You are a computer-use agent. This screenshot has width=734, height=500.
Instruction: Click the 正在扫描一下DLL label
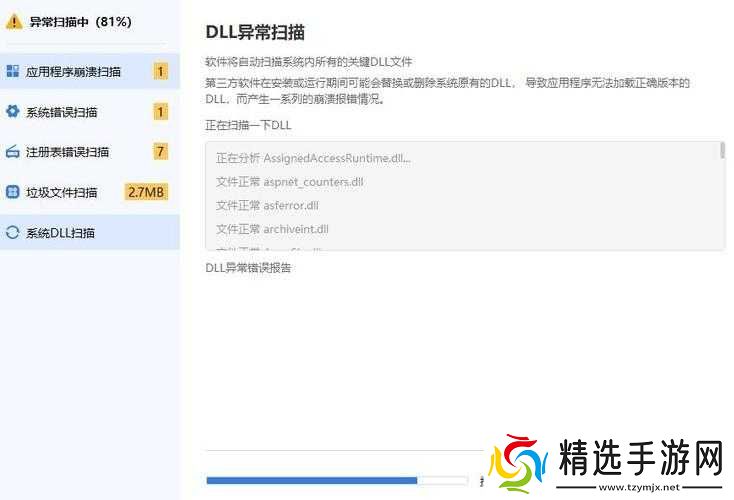(249, 125)
